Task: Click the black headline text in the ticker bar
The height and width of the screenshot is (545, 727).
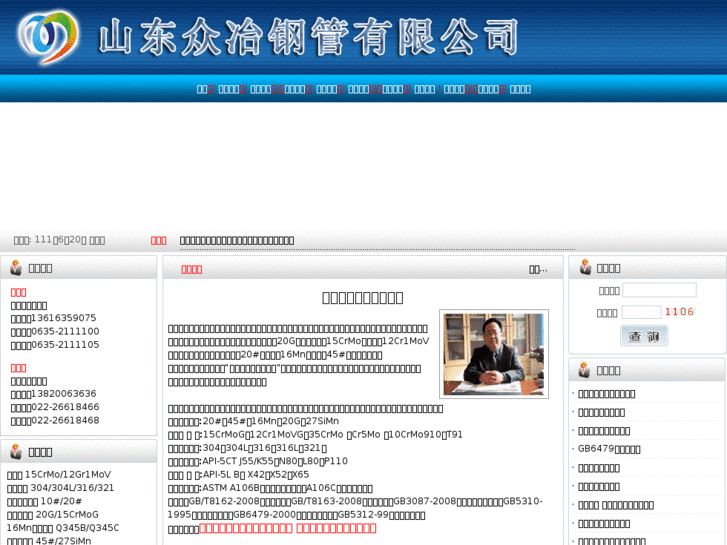Action: [x=237, y=240]
